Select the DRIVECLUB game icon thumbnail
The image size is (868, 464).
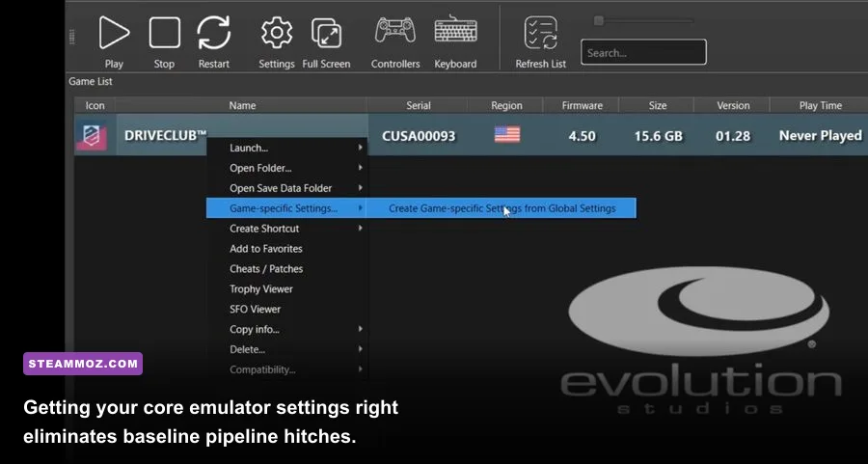tap(92, 136)
